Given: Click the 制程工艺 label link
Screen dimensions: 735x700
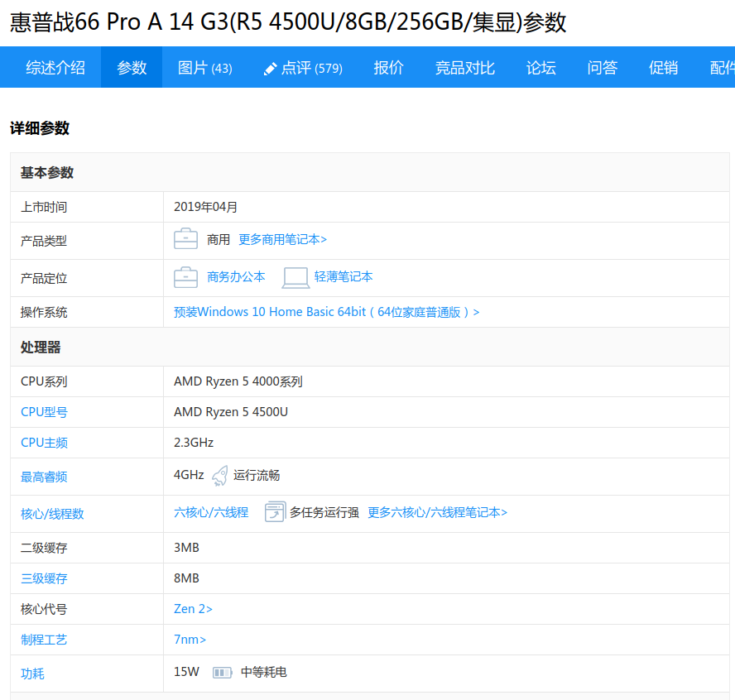Looking at the screenshot, I should [44, 640].
